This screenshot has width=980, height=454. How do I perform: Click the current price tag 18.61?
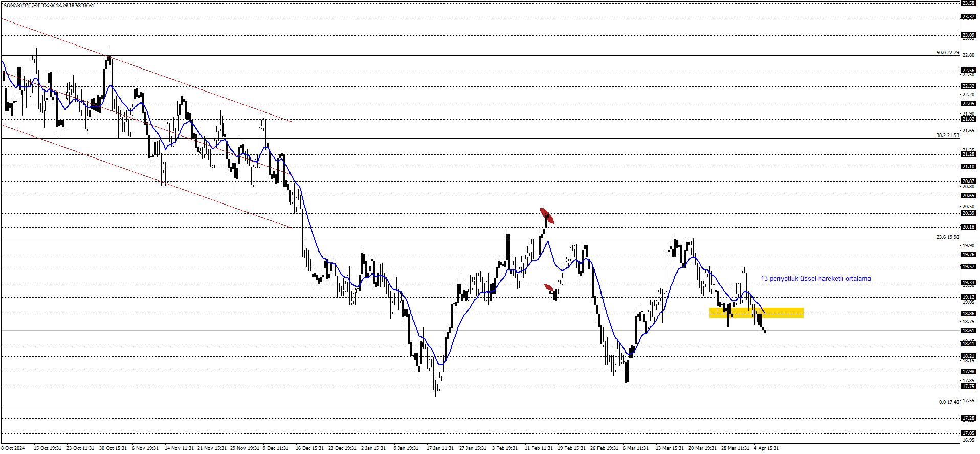pyautogui.click(x=968, y=330)
